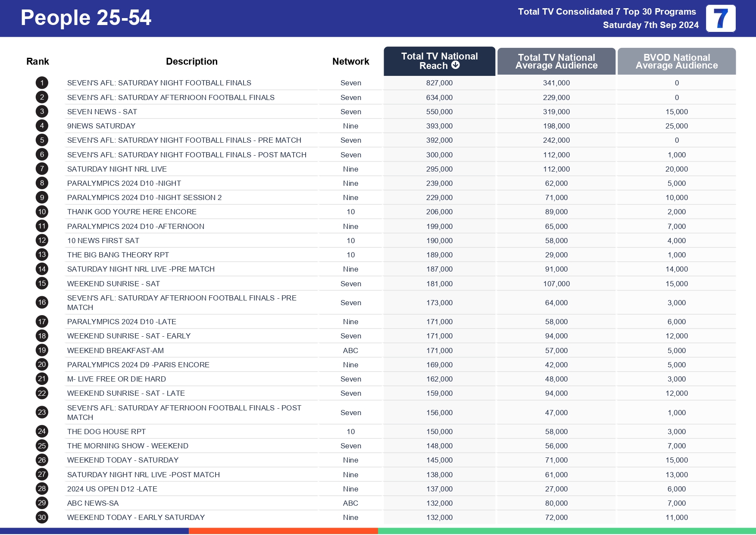Viewport: 756px width, 535px height.
Task: Open SEVEN'S AFL: SATURDAY NIGHT FOOTBALL FINALS entry
Action: [x=159, y=82]
